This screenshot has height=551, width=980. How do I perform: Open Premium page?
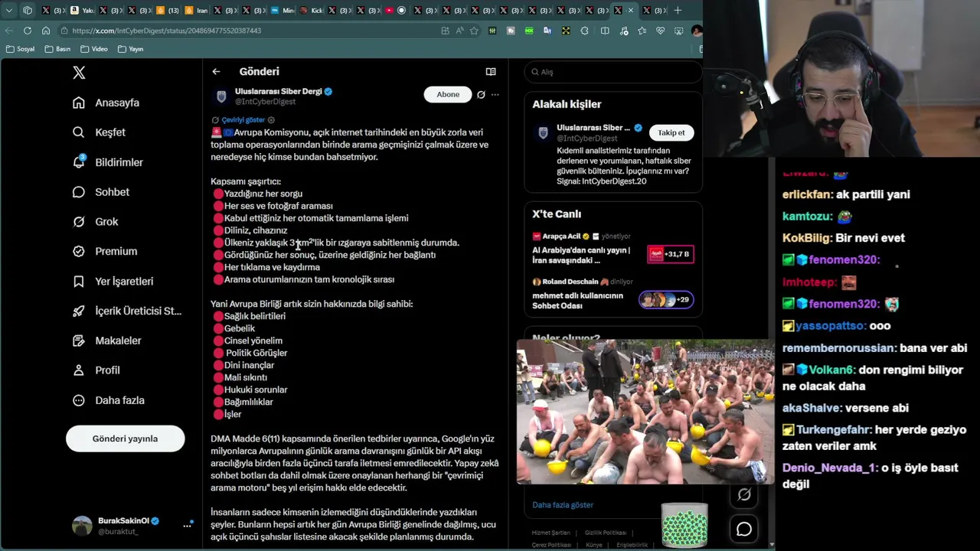pyautogui.click(x=105, y=251)
